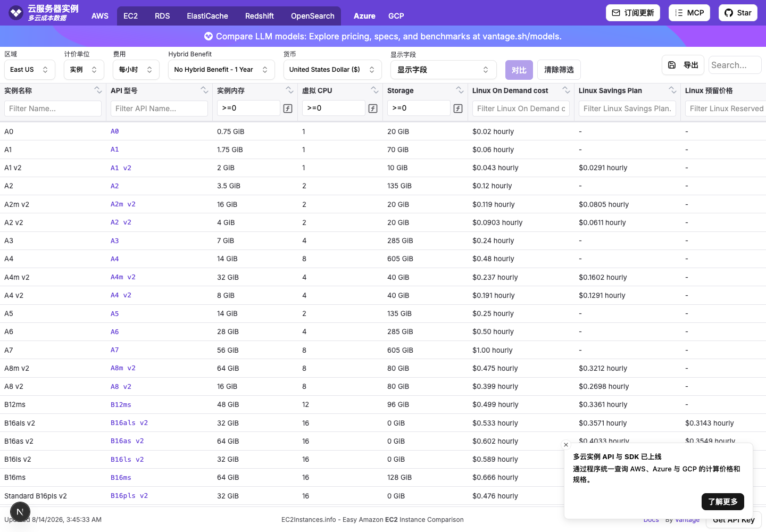Switch to the AWS tab
The image size is (766, 532).
click(100, 16)
